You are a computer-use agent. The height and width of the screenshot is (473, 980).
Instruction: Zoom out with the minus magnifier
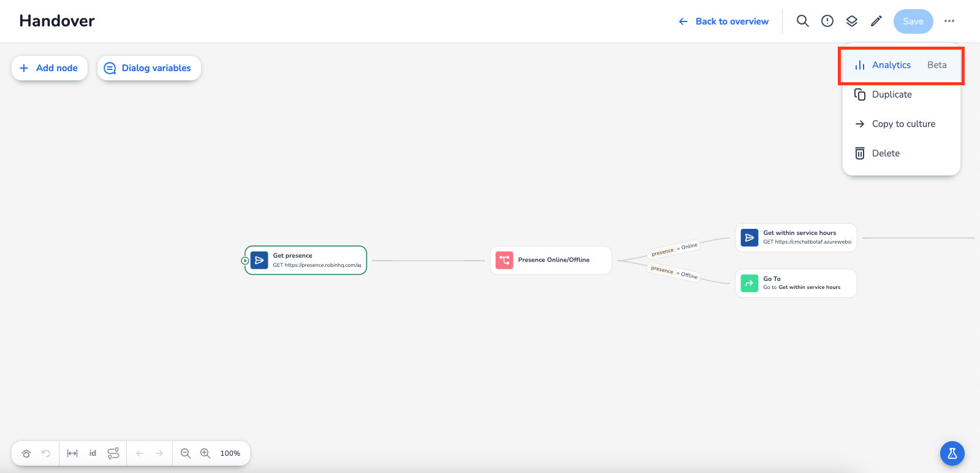click(x=185, y=453)
